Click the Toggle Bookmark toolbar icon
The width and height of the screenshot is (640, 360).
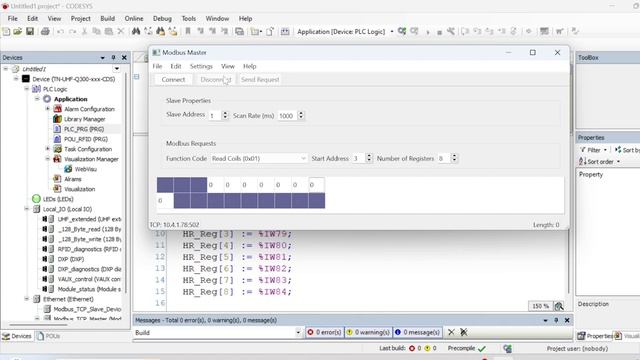(188, 31)
